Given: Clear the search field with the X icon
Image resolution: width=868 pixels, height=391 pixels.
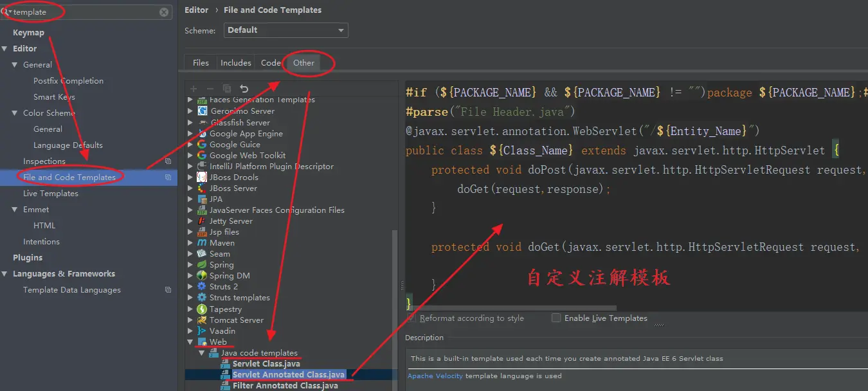Looking at the screenshot, I should tap(164, 12).
